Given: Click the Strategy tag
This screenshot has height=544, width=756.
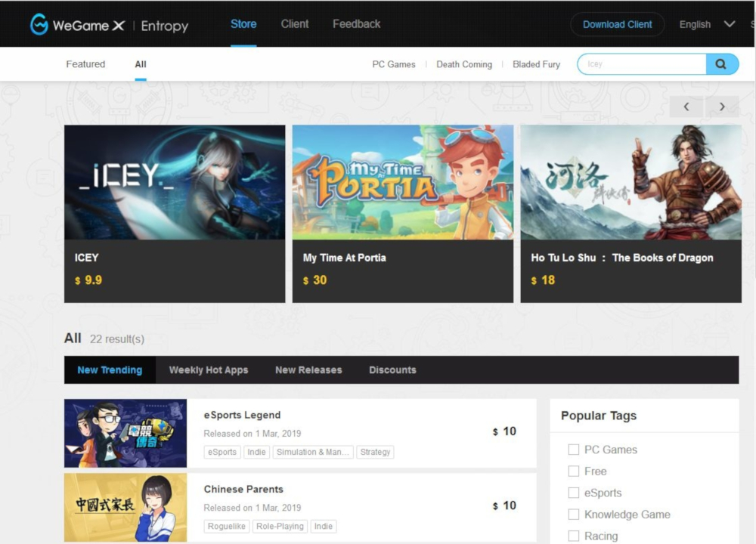Looking at the screenshot, I should pyautogui.click(x=375, y=452).
